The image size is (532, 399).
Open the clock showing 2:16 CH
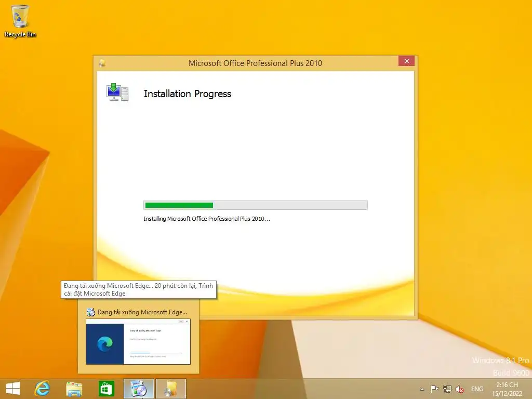pyautogui.click(x=507, y=389)
